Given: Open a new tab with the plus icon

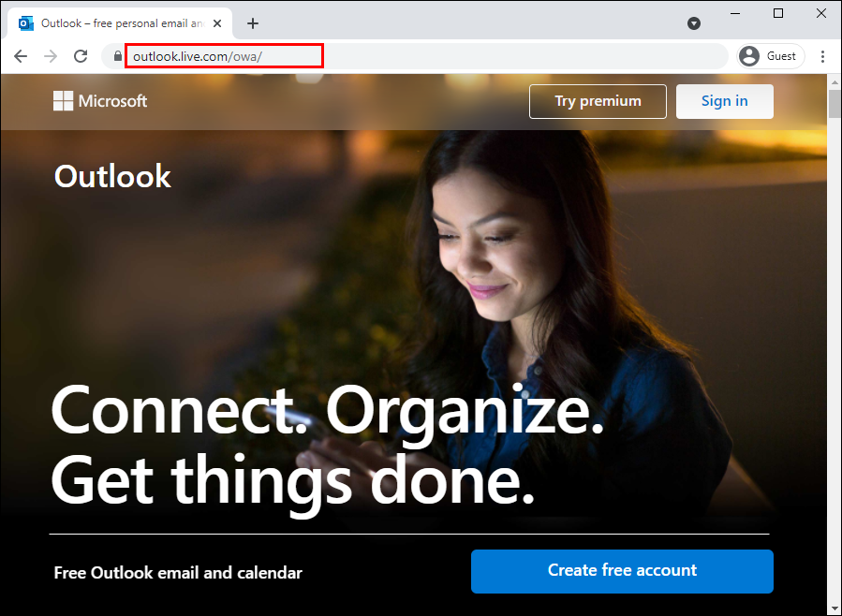Looking at the screenshot, I should (253, 22).
